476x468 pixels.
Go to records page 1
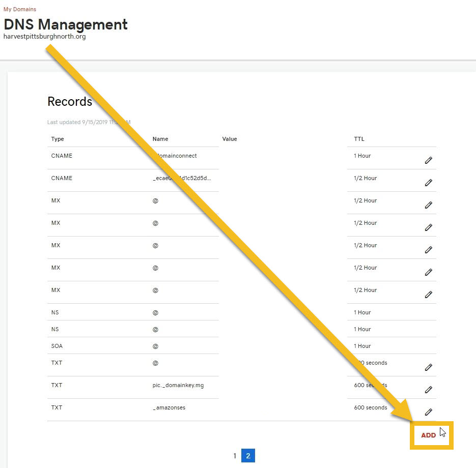coord(235,456)
